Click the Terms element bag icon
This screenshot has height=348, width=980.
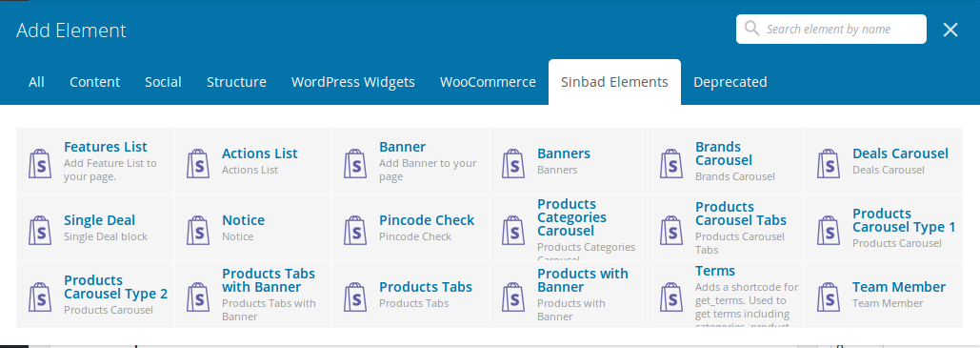671,297
